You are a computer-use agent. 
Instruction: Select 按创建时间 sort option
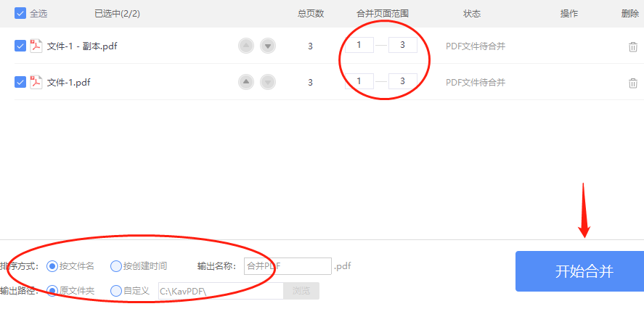click(116, 266)
